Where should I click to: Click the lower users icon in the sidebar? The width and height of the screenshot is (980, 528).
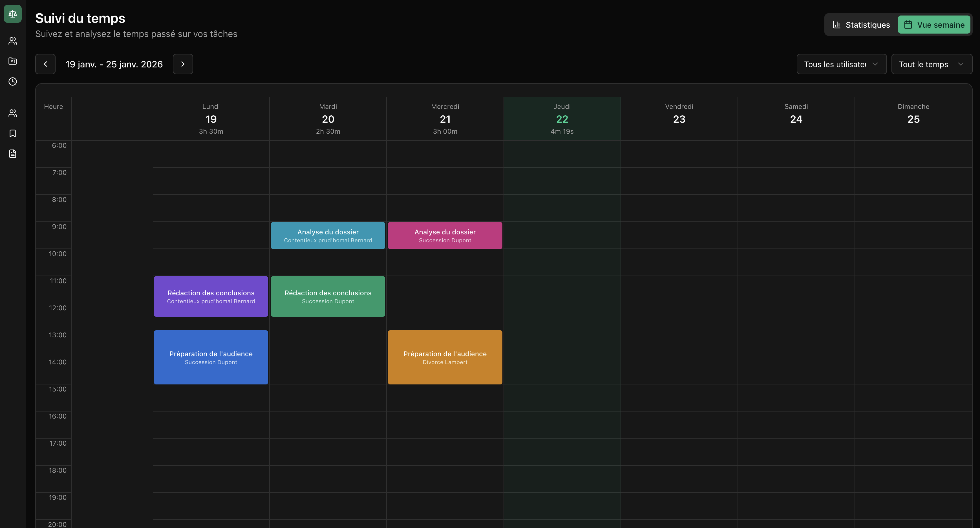[x=13, y=113]
